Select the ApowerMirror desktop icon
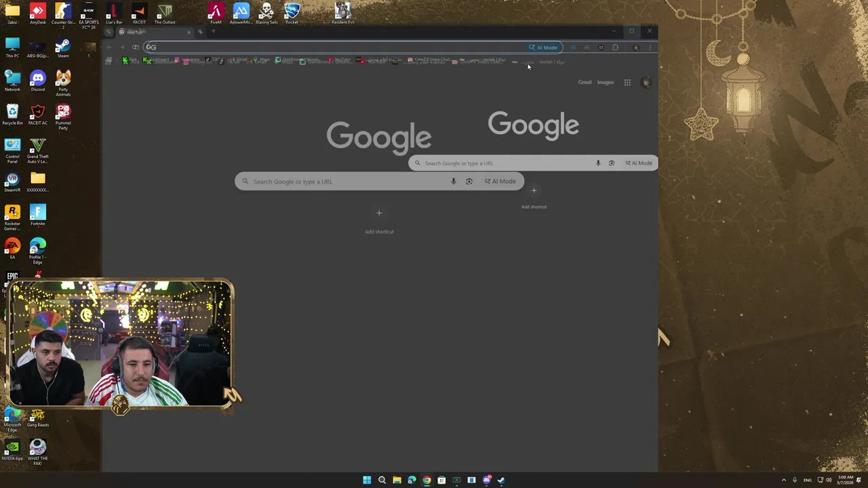The image size is (868, 488). point(241,14)
